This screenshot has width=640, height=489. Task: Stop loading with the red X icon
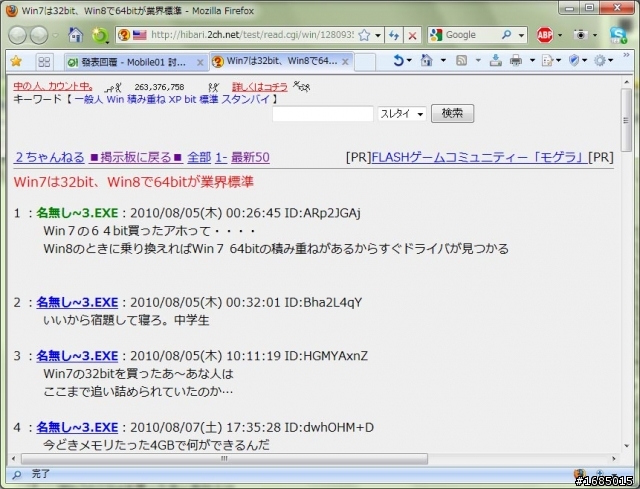click(412, 36)
